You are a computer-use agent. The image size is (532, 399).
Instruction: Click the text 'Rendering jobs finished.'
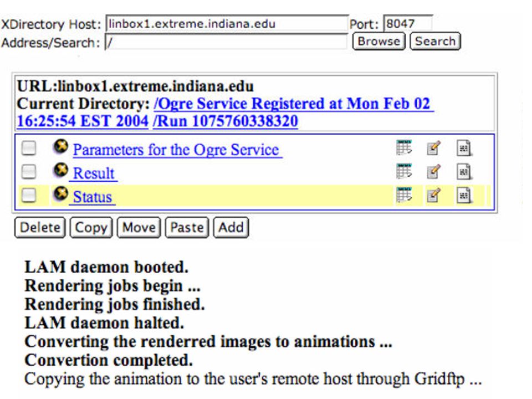[x=115, y=304]
